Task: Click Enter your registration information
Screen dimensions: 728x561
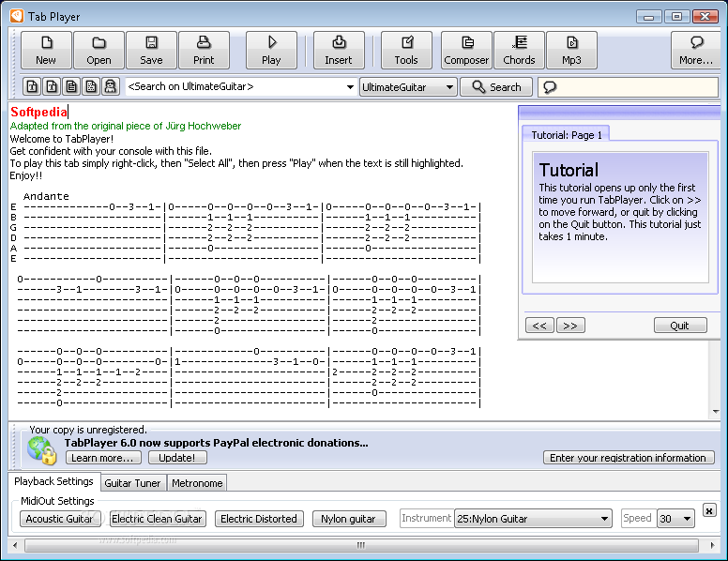Action: [x=629, y=458]
